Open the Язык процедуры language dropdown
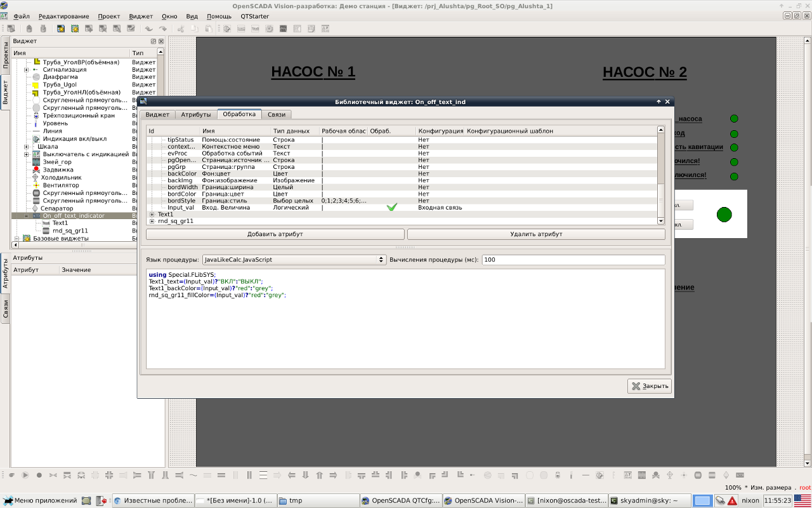812x508 pixels. click(x=294, y=260)
